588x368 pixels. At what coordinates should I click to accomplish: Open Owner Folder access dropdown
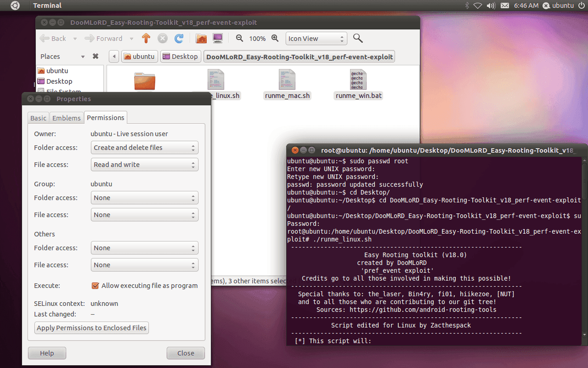tap(145, 148)
